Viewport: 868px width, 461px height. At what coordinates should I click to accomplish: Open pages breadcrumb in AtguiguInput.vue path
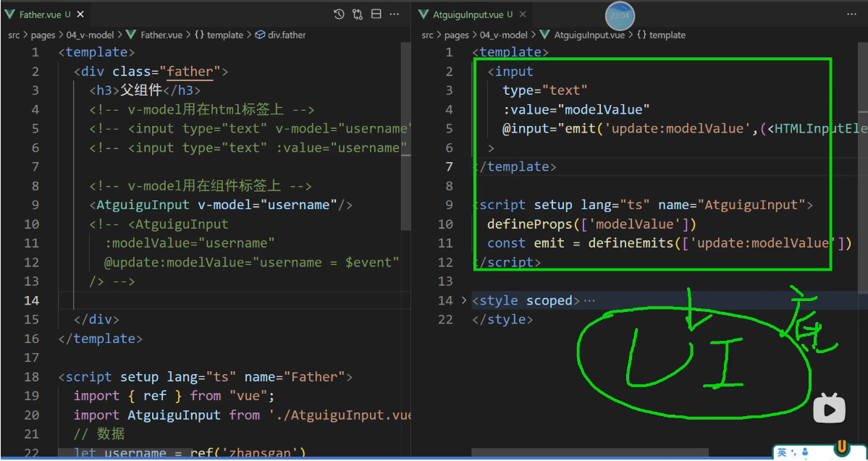(457, 35)
